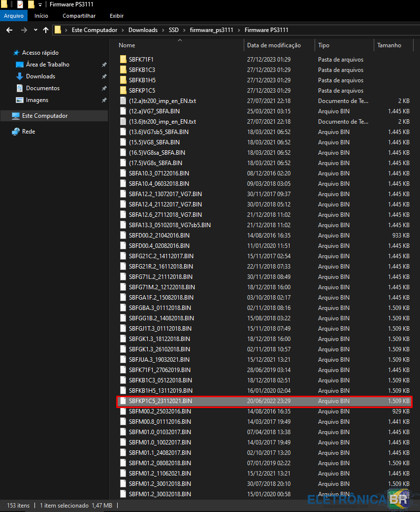This screenshot has height=512, width=420.
Task: Click the Properties icon in title bar
Action: point(20,4)
